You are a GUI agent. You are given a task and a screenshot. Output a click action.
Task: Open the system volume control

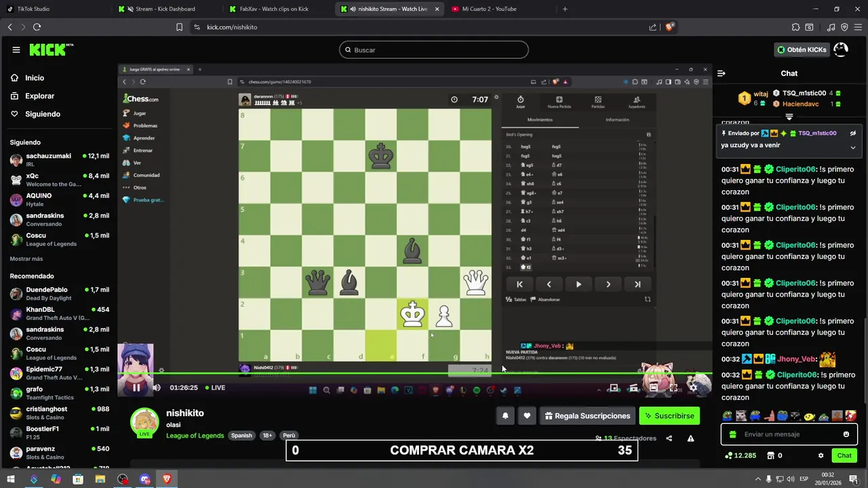[791, 479]
